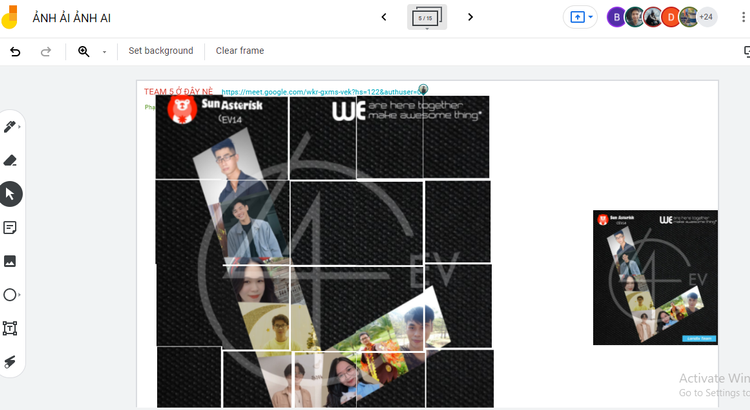Expand the frame bar showing 5/15

[427, 18]
